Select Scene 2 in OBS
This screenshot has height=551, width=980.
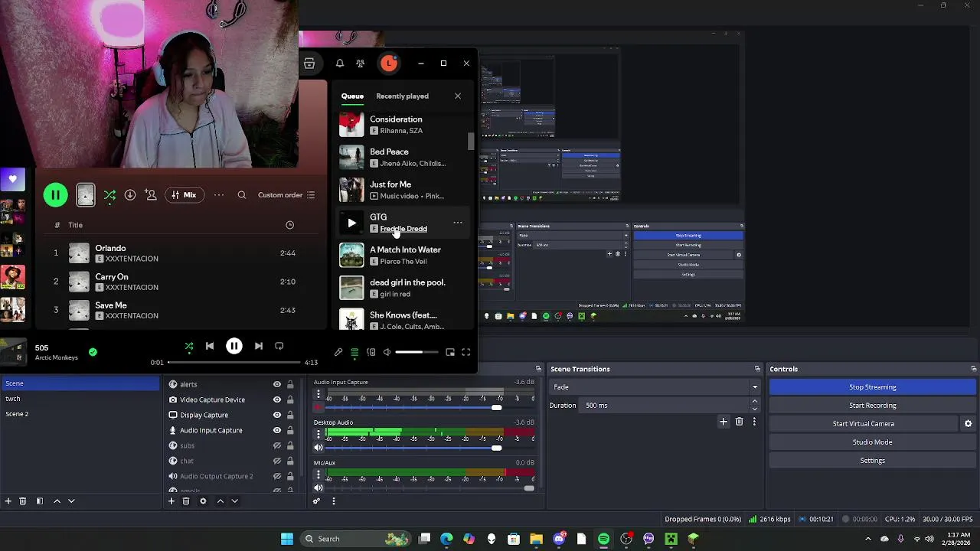80,414
